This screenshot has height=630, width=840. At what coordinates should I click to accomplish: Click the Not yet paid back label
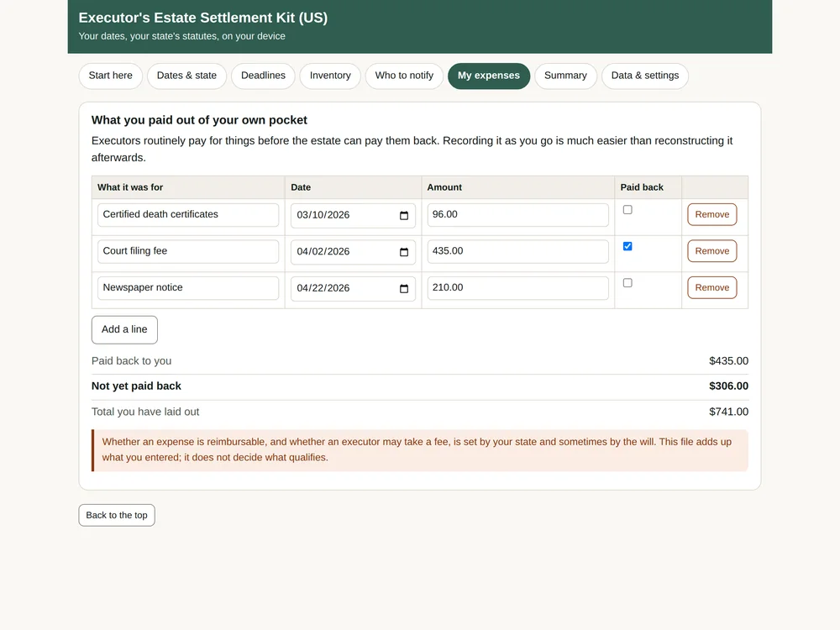pyautogui.click(x=136, y=386)
